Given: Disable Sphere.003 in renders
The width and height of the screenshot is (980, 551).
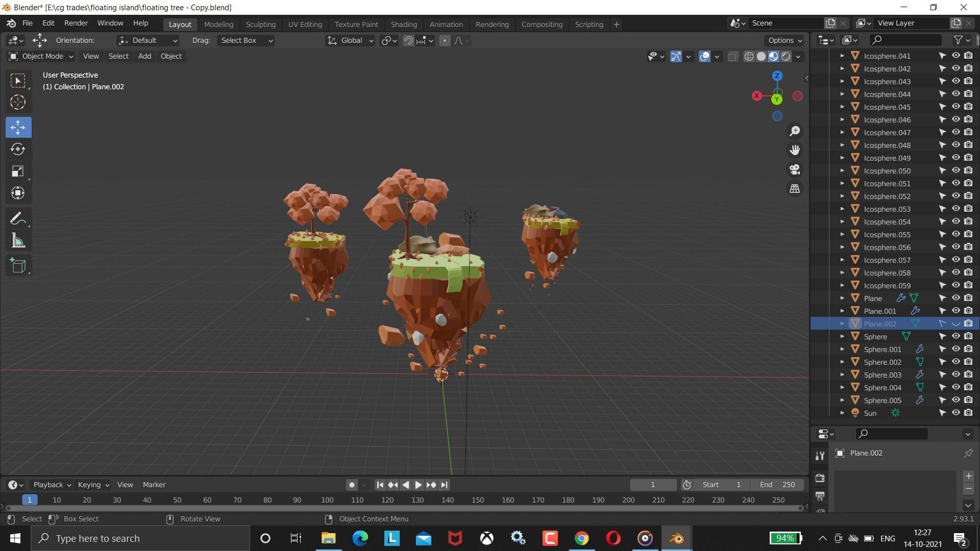Looking at the screenshot, I should [x=968, y=374].
